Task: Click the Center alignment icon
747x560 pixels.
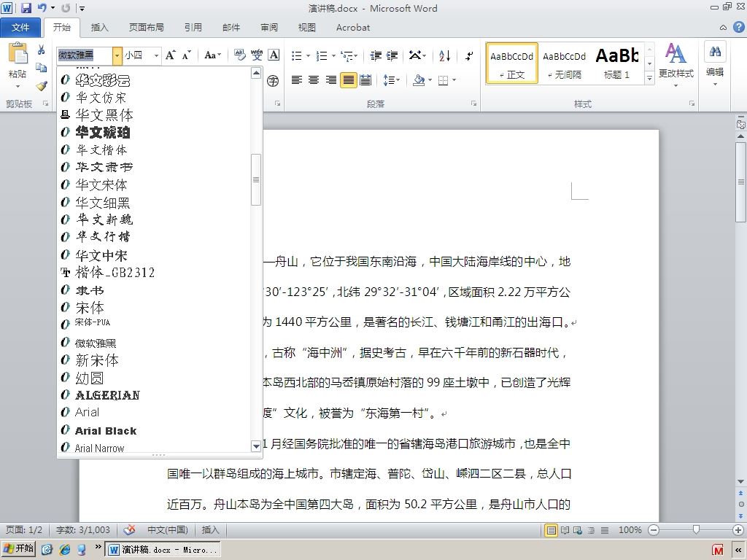Action: [314, 80]
